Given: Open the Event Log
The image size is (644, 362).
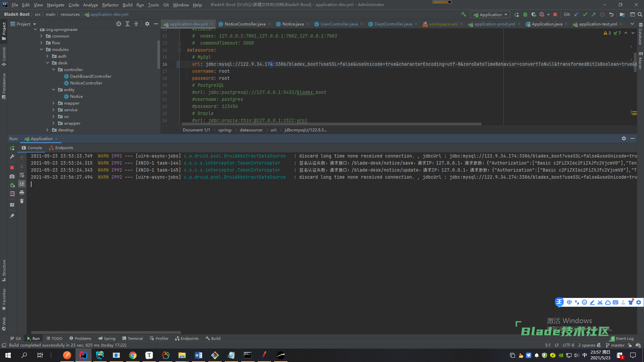Looking at the screenshot, I should [622, 338].
